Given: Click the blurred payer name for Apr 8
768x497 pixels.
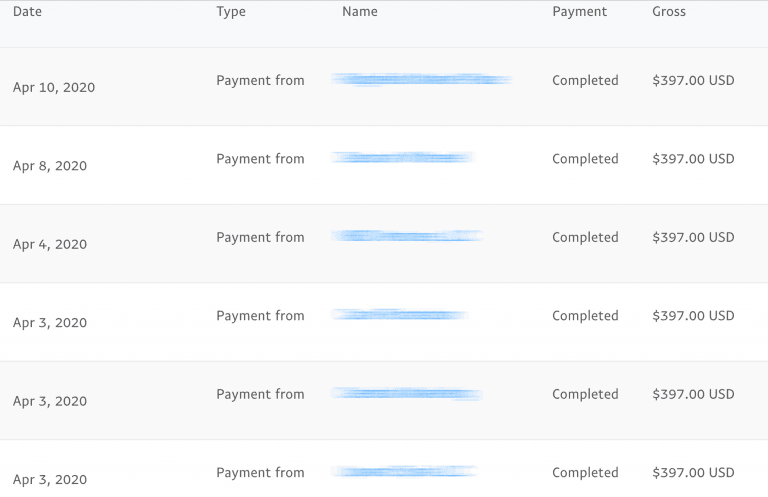Looking at the screenshot, I should [x=402, y=157].
